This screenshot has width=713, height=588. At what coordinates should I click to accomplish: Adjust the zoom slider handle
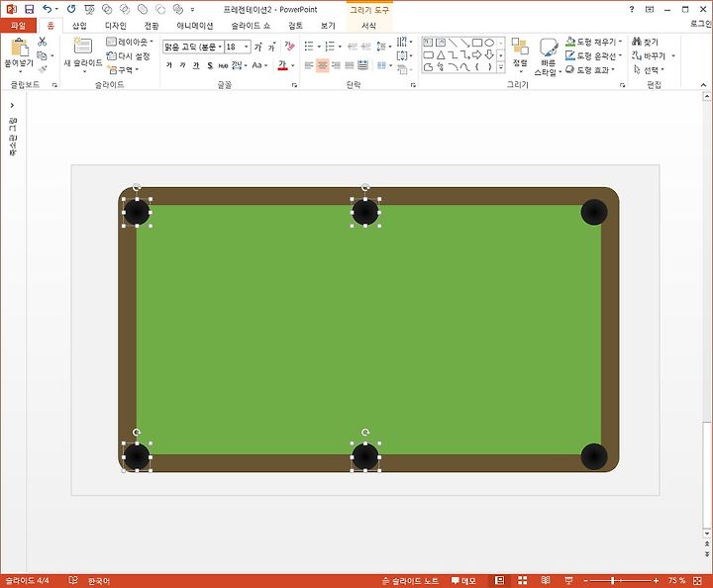613,580
